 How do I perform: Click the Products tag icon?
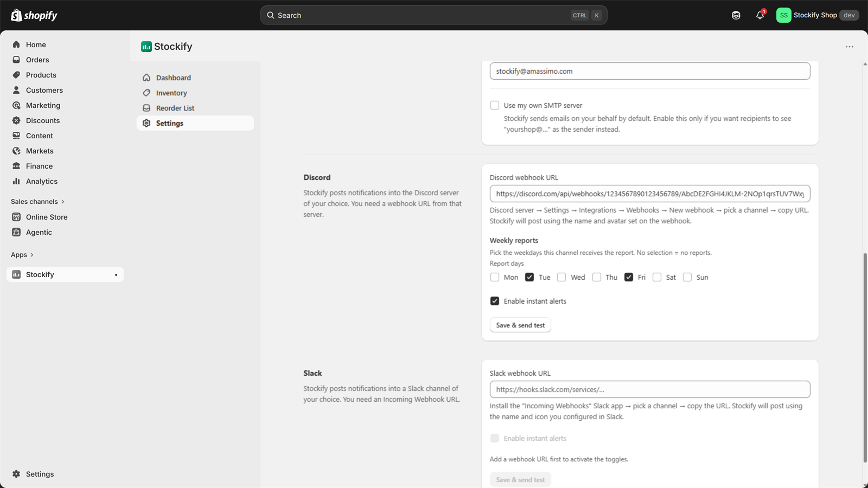click(16, 75)
